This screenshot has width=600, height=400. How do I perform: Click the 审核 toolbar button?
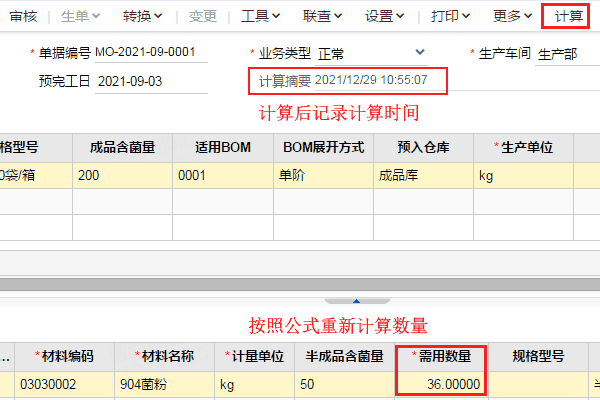click(x=24, y=16)
